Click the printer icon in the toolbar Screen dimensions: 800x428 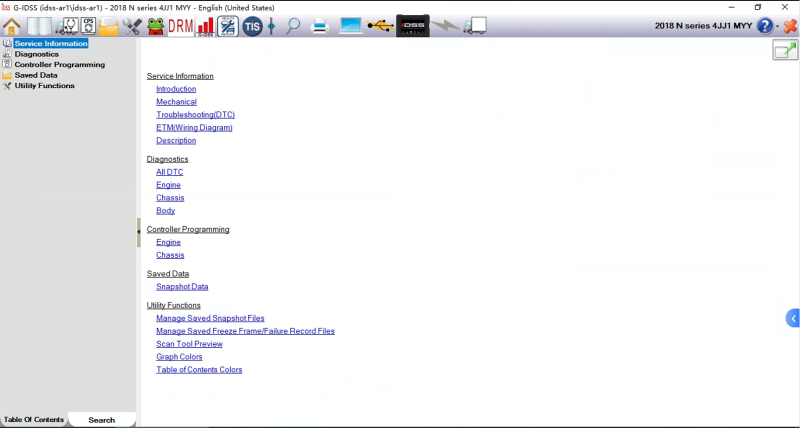click(320, 26)
